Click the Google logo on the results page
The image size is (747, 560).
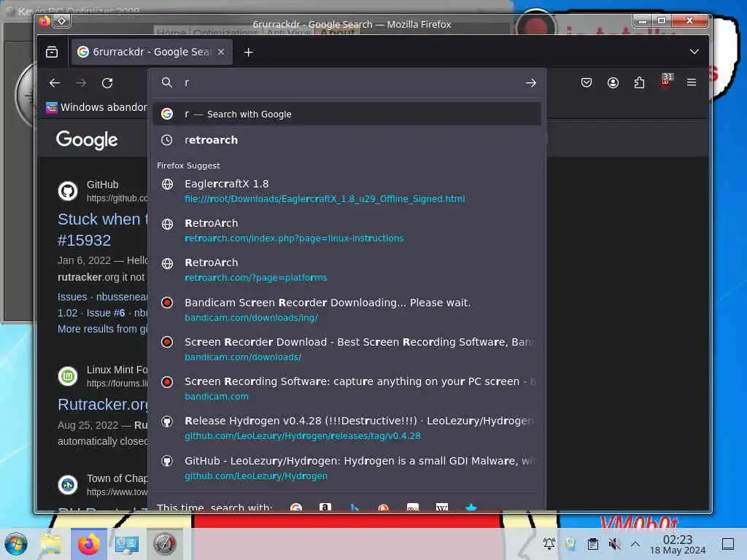(87, 140)
